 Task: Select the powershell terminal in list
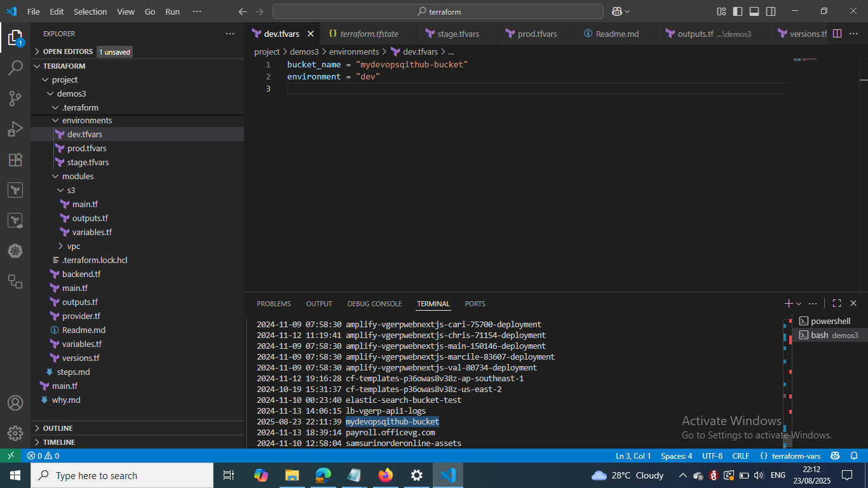point(830,321)
